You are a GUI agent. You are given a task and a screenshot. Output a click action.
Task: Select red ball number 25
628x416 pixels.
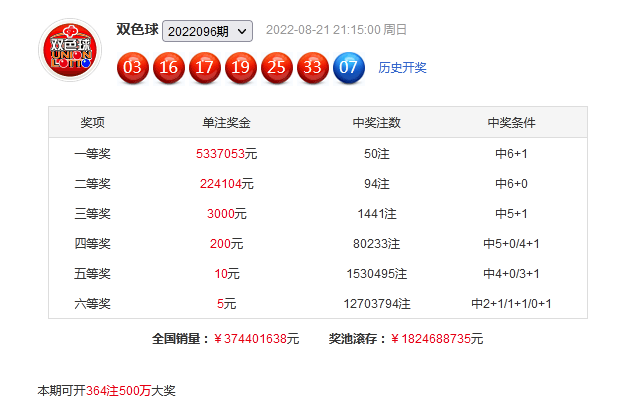click(277, 67)
